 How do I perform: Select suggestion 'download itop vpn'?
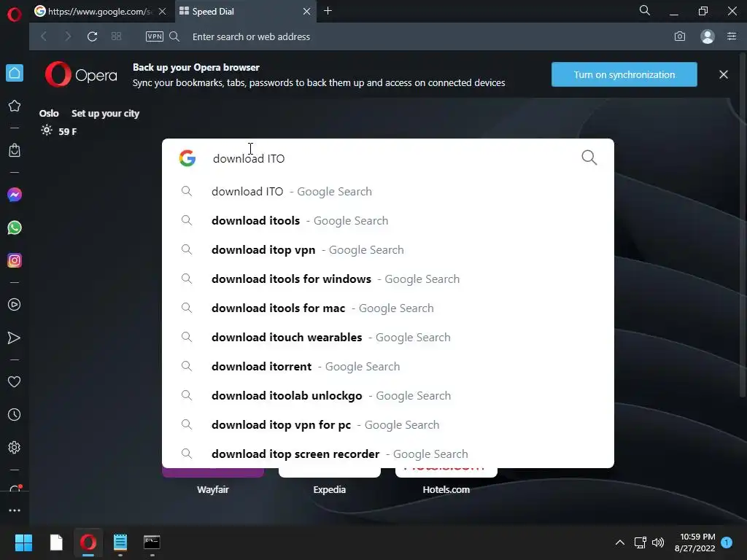click(x=388, y=249)
